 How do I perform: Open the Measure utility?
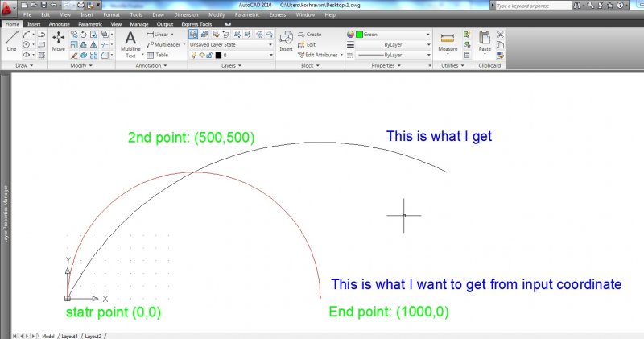pos(448,40)
